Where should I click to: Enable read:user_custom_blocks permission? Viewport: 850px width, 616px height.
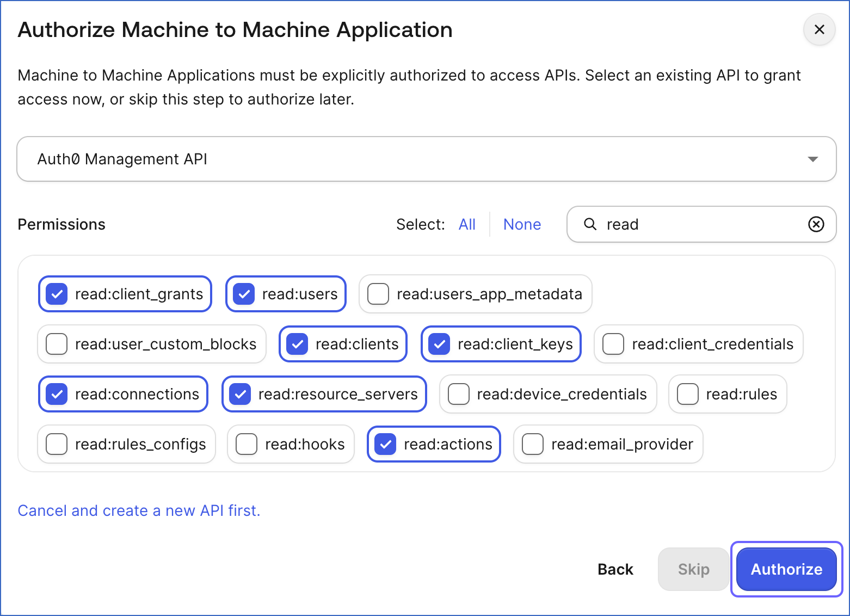(x=57, y=344)
